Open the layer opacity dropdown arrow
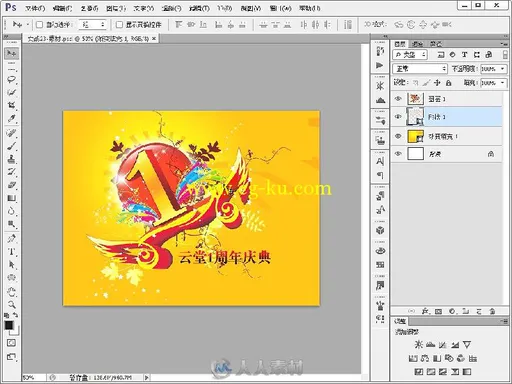The height and width of the screenshot is (384, 512). coord(502,69)
